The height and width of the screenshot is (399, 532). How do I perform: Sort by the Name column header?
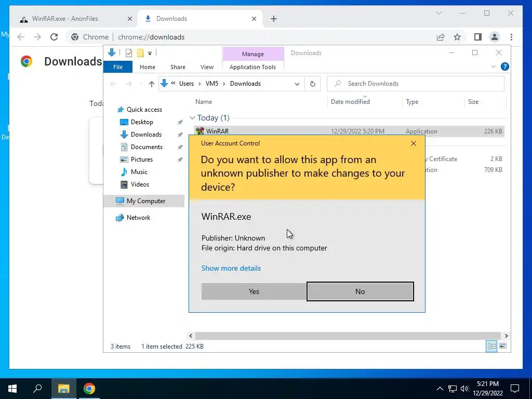(204, 102)
